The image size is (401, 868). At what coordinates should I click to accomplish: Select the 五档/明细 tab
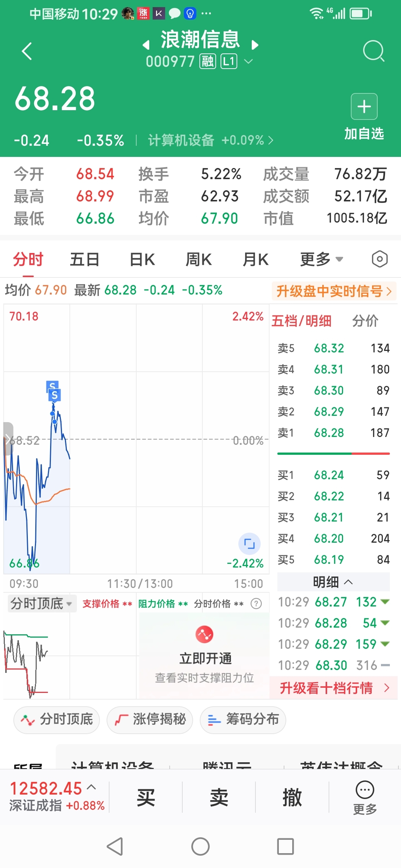click(x=301, y=321)
